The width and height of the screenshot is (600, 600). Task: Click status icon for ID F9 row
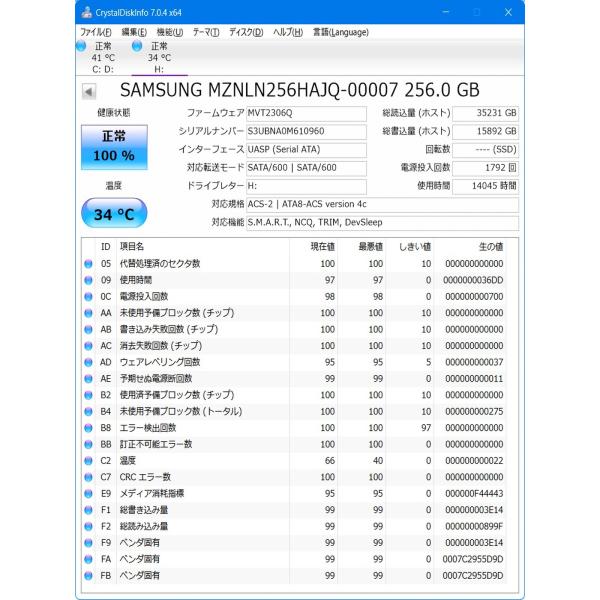[88, 543]
